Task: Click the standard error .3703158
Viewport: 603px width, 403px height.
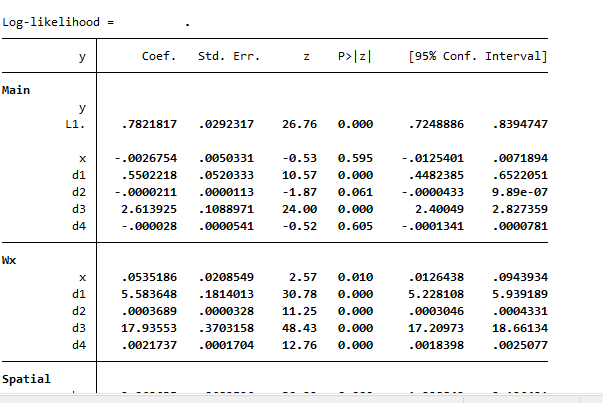Action: (227, 328)
